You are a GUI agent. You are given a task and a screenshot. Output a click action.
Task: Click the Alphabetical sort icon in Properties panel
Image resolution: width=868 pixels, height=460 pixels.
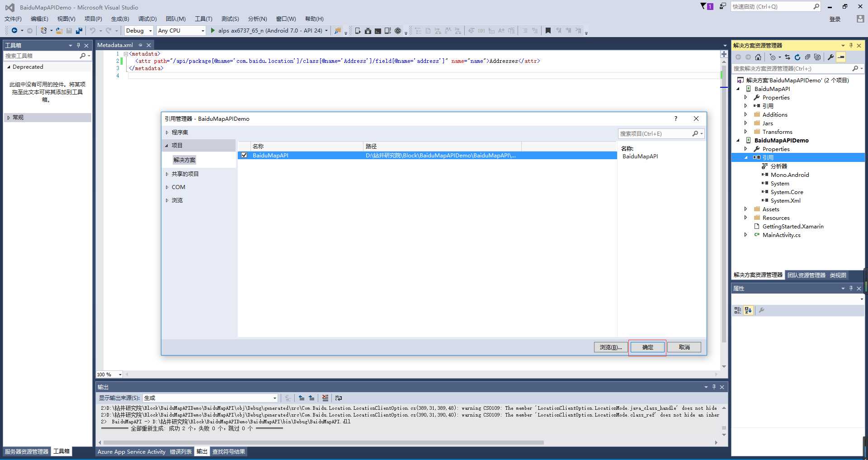tap(748, 310)
